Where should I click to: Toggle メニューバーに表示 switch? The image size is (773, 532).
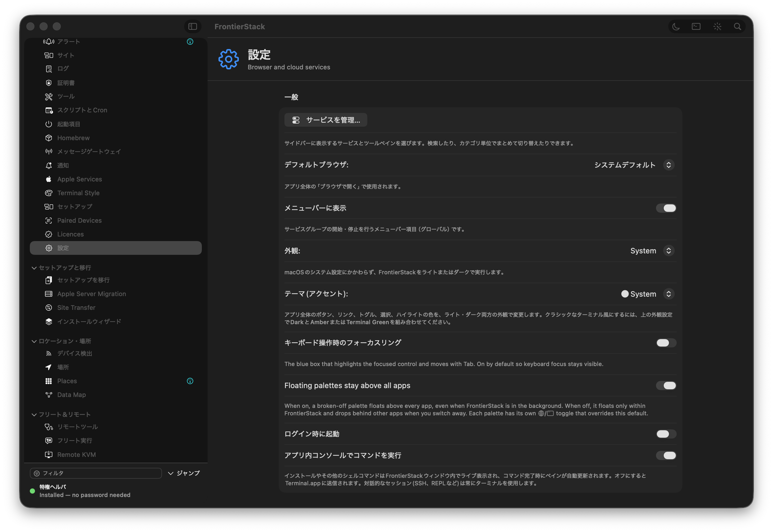(666, 208)
